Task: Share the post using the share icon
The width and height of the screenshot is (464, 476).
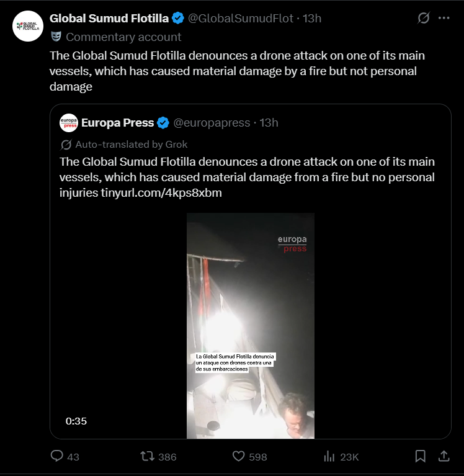Action: 444,456
